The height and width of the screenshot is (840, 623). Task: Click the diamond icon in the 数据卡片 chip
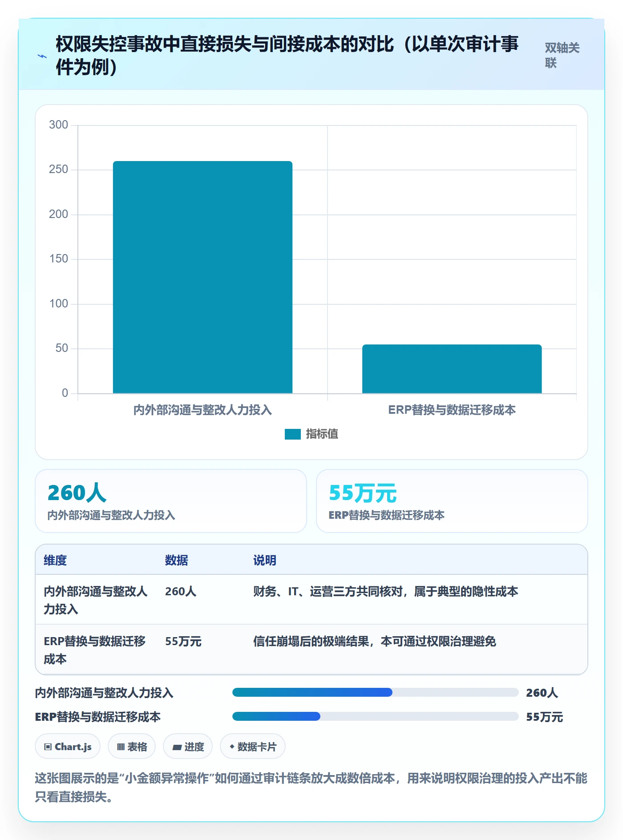(x=232, y=747)
